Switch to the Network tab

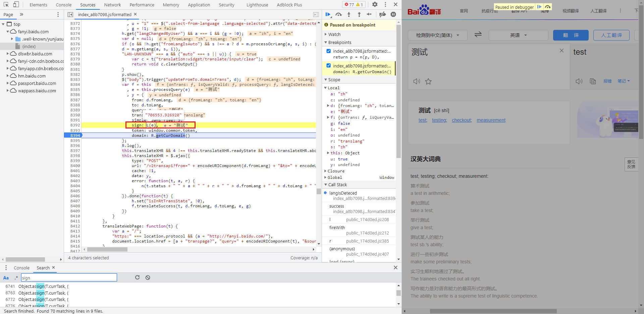(112, 5)
